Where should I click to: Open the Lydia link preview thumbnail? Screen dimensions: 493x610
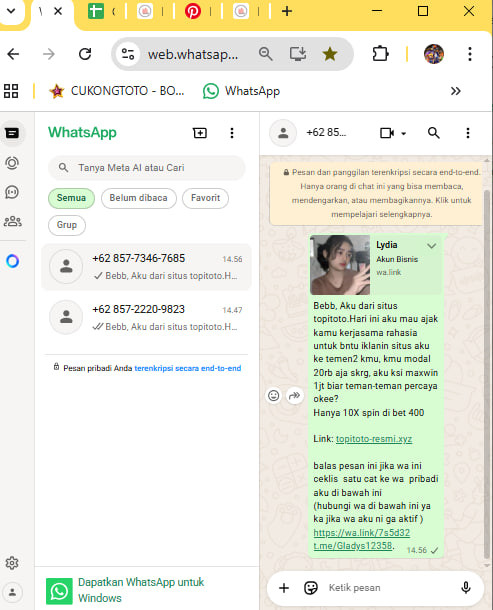(x=340, y=265)
